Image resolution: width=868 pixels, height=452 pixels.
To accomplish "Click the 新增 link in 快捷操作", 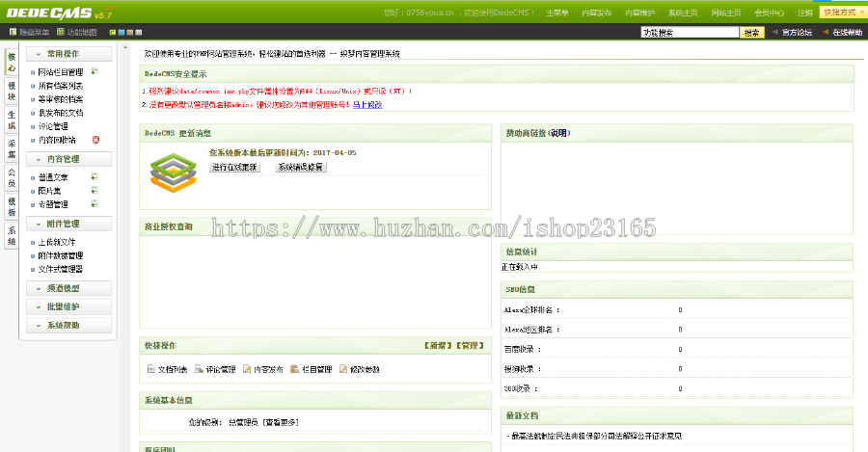I will point(438,345).
